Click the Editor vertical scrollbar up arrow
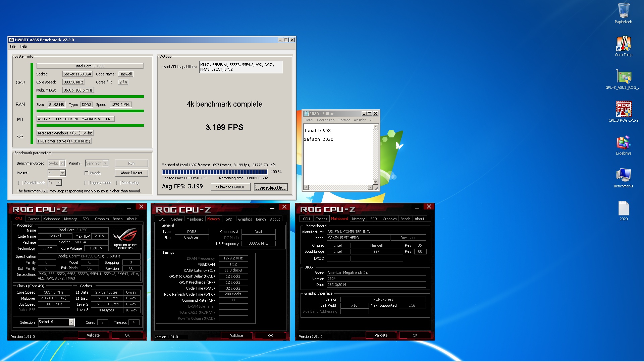644x362 pixels. point(376,127)
